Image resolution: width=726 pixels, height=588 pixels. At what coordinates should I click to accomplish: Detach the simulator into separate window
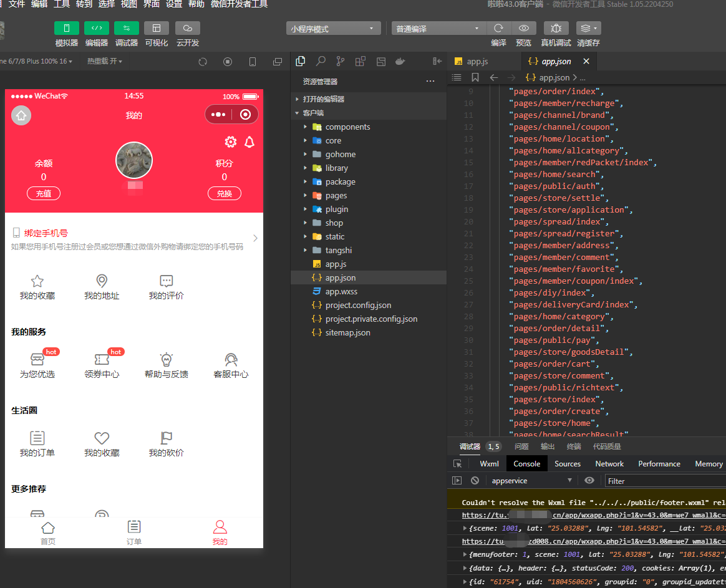tap(278, 62)
